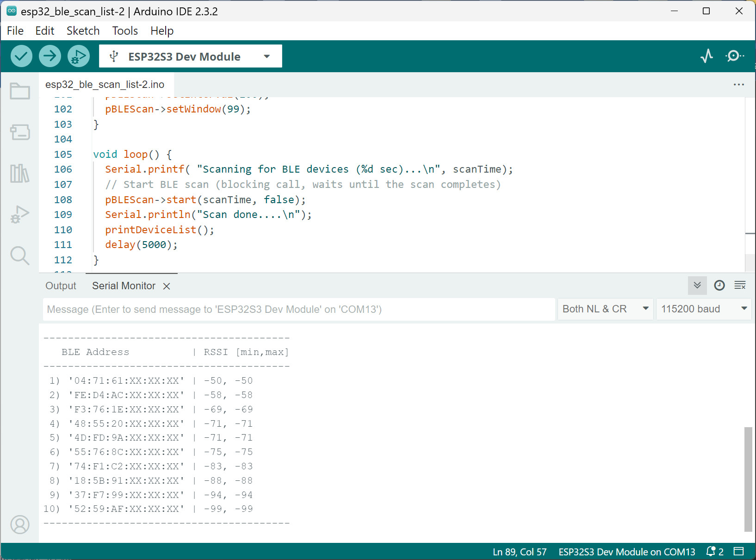
Task: Click BLE address 'FE:D4:AC:XX:XX:XX' row
Action: (x=151, y=395)
